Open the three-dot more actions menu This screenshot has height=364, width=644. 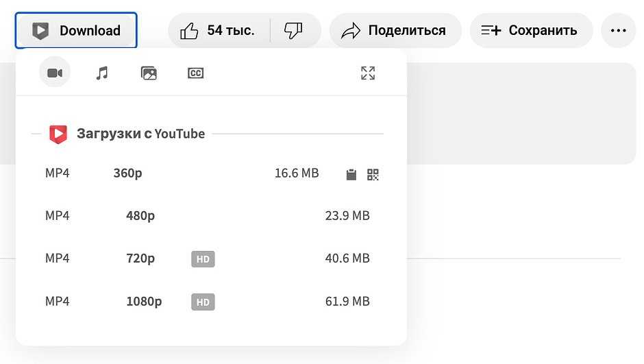pos(619,30)
